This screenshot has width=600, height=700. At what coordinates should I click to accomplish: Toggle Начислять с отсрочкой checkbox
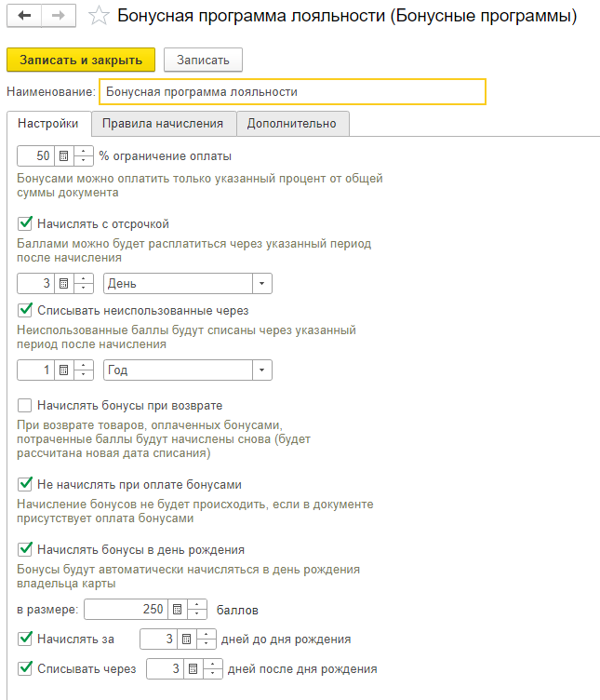pos(25,223)
